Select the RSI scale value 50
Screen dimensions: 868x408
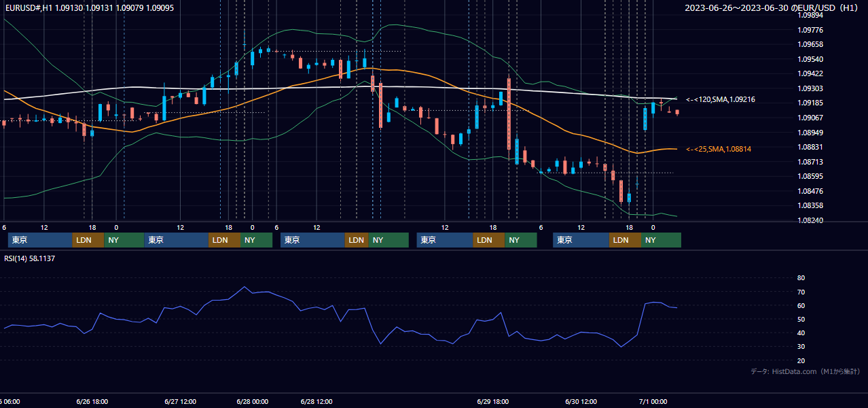coord(801,319)
